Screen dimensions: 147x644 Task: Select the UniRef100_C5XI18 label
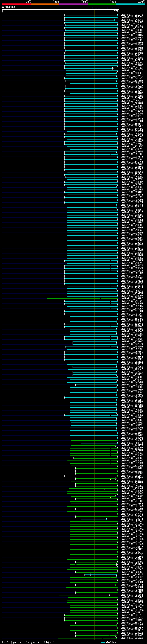coord(132,362)
